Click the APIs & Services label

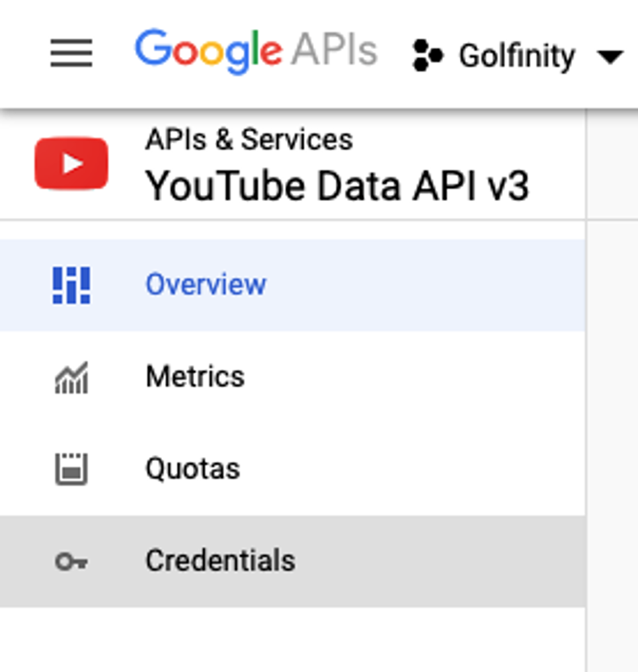point(249,140)
